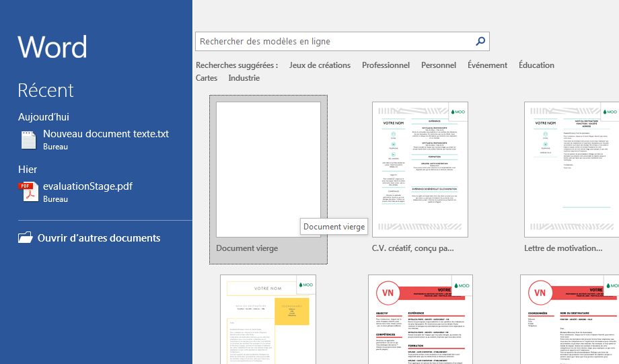Click the text file icon for Nouveau document texte.txt
The height and width of the screenshot is (364, 619).
[28, 140]
